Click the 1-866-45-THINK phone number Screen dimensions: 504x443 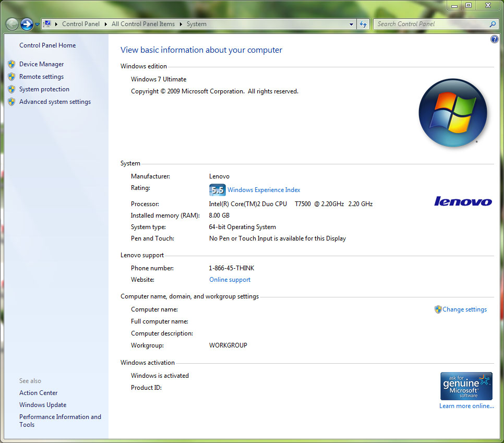[x=232, y=268]
